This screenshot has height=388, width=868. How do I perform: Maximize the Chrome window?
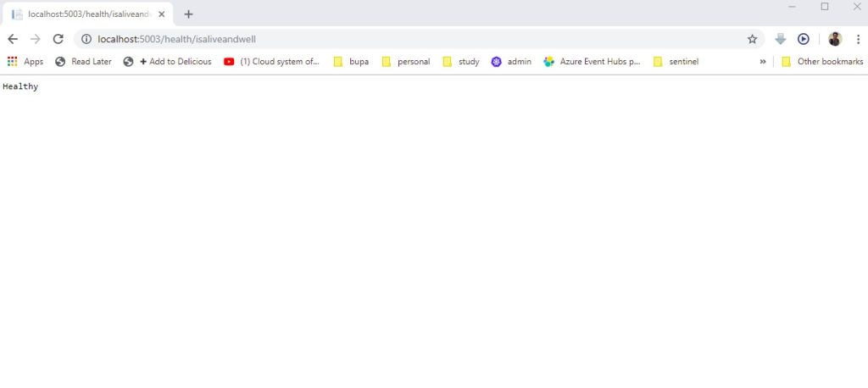[825, 7]
